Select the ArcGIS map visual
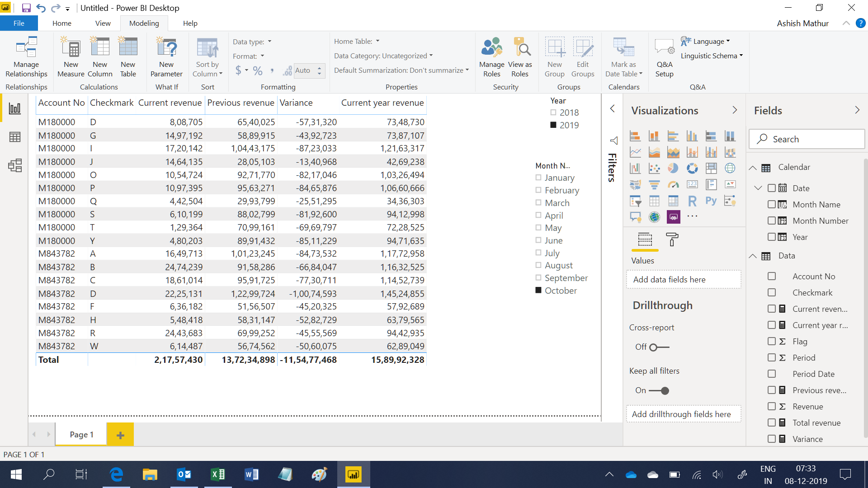The height and width of the screenshot is (488, 868). tap(654, 217)
